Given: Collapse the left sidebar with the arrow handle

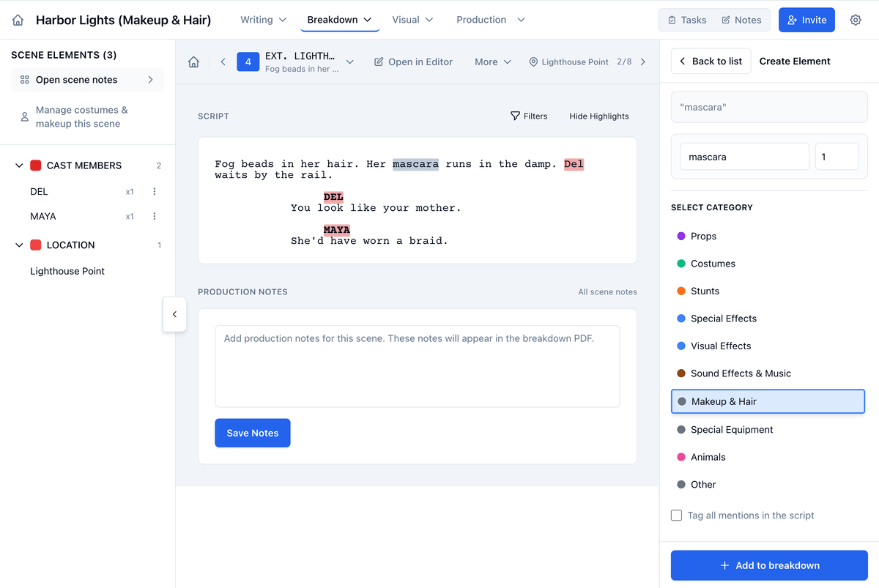Looking at the screenshot, I should pyautogui.click(x=174, y=314).
